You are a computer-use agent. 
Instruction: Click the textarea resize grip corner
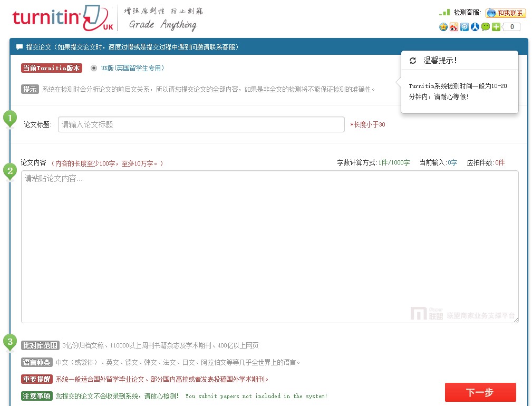(516, 320)
